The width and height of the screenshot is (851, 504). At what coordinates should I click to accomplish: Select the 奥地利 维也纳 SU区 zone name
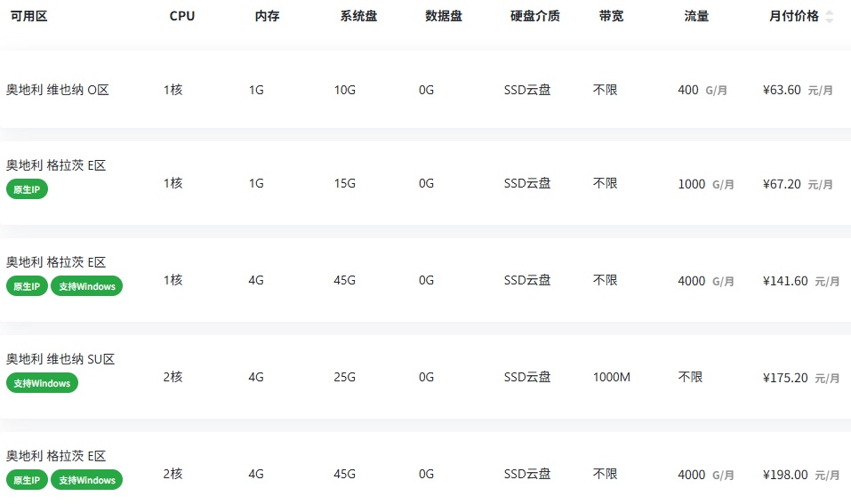pos(60,358)
